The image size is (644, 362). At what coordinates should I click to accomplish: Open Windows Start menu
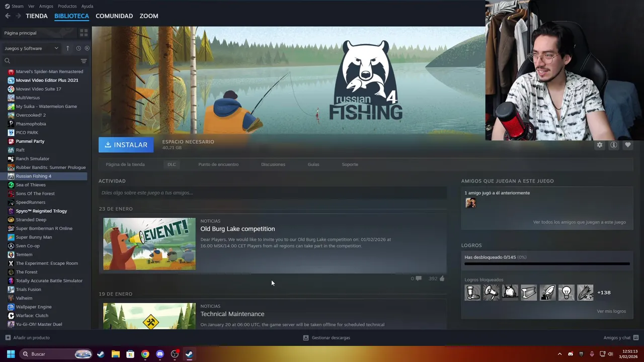pyautogui.click(x=11, y=354)
